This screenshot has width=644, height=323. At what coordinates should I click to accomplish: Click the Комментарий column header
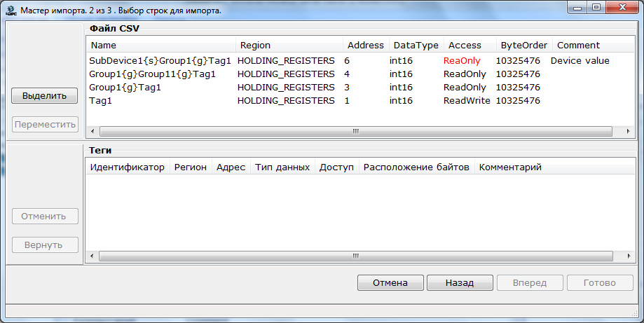[554, 167]
